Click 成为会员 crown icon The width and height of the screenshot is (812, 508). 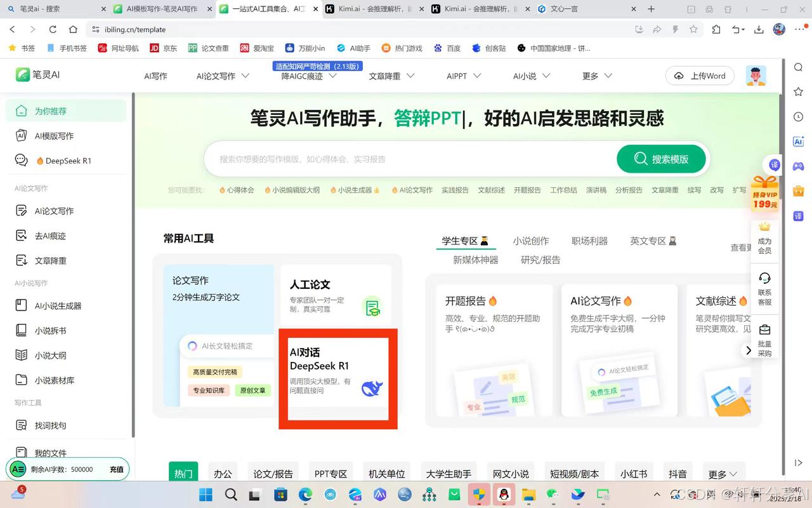click(x=764, y=227)
